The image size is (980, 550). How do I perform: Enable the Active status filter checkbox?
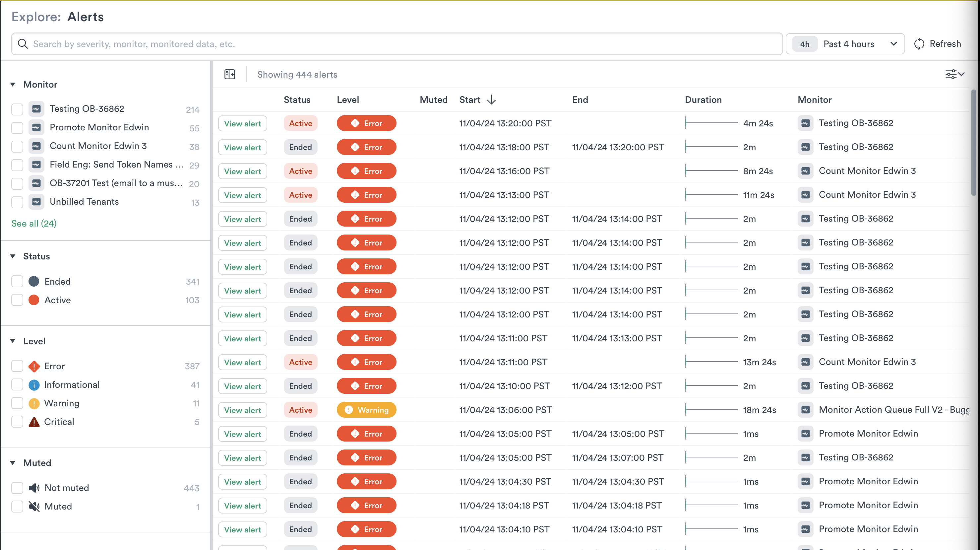tap(17, 300)
